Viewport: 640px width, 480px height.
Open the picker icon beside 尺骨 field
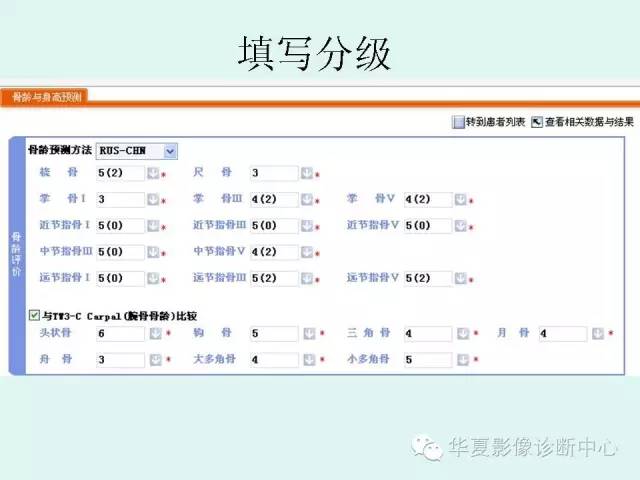click(307, 173)
